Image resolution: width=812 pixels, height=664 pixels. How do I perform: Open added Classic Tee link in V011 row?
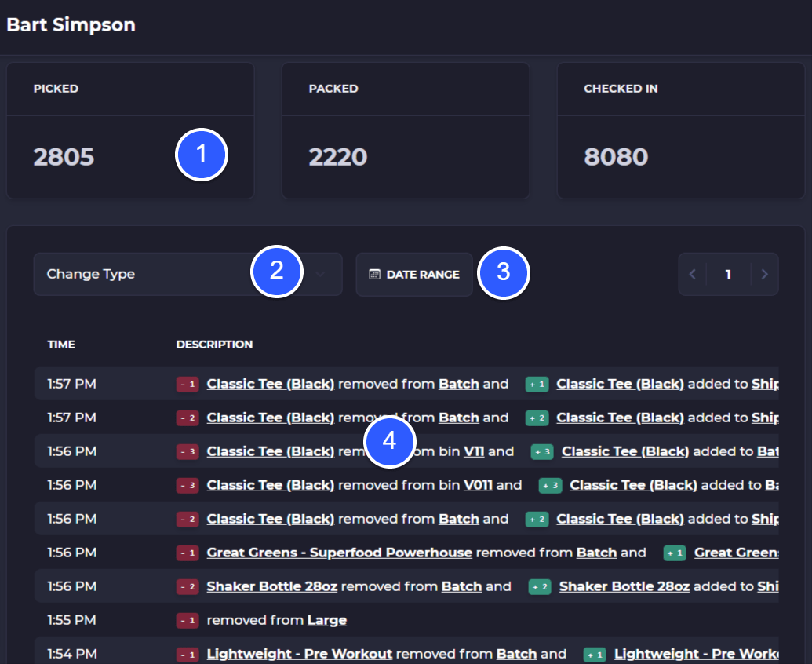pos(633,485)
